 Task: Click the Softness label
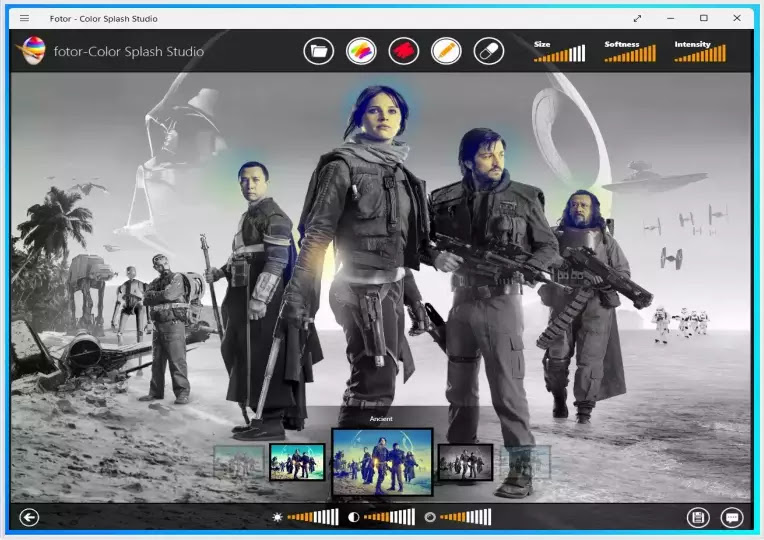point(622,44)
